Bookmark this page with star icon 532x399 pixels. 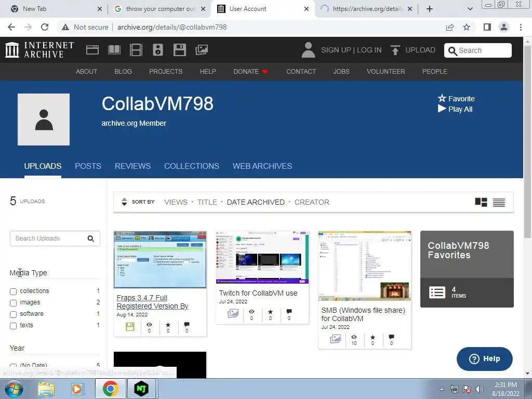467,27
